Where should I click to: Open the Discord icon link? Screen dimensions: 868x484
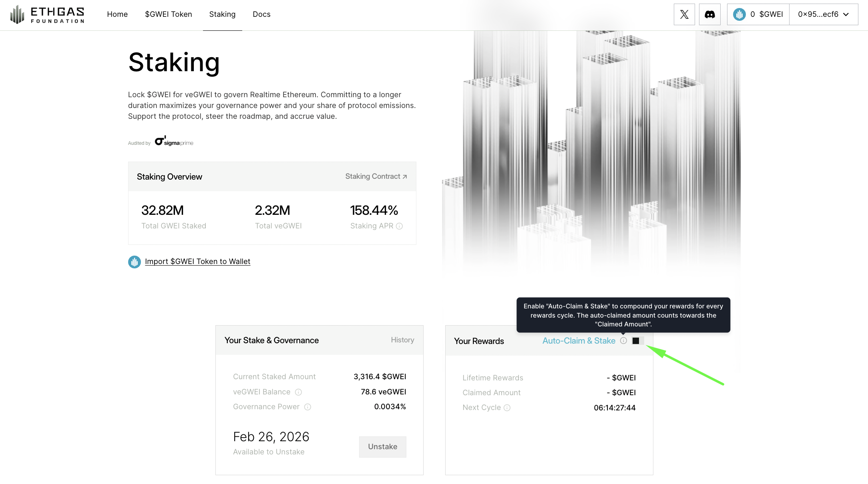coord(710,14)
